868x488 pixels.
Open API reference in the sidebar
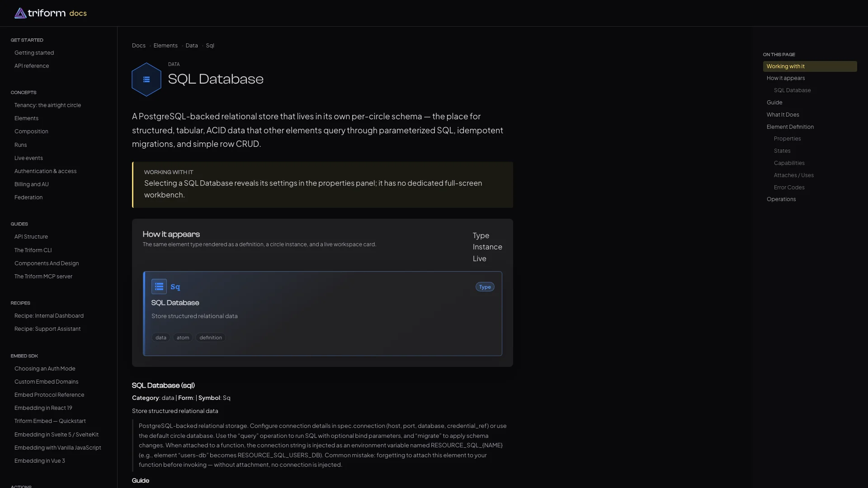[x=32, y=66]
